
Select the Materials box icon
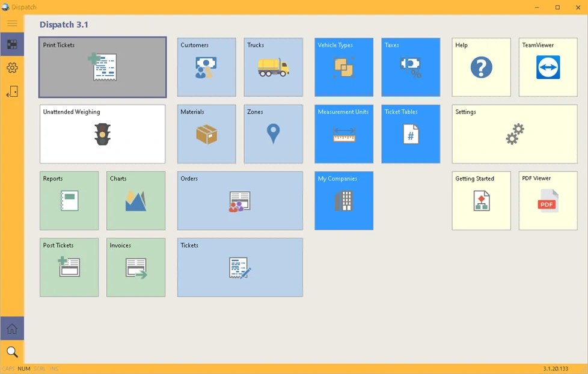[206, 133]
